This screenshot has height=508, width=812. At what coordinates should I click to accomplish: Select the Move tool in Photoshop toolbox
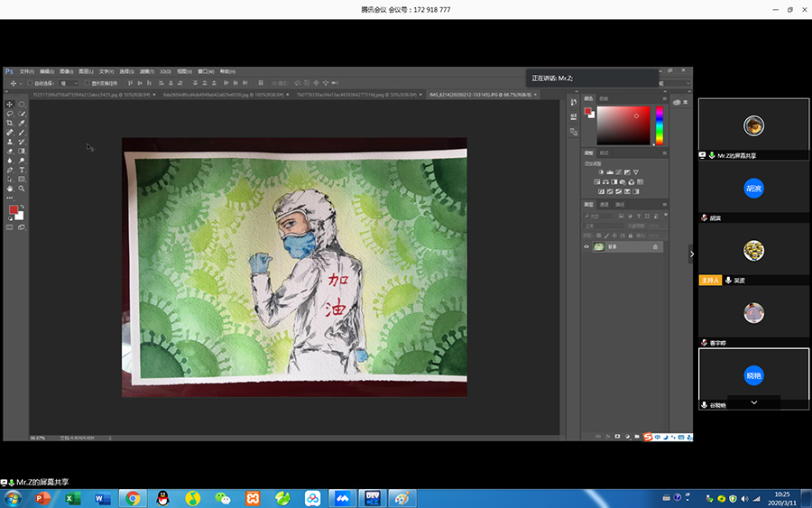click(x=10, y=104)
